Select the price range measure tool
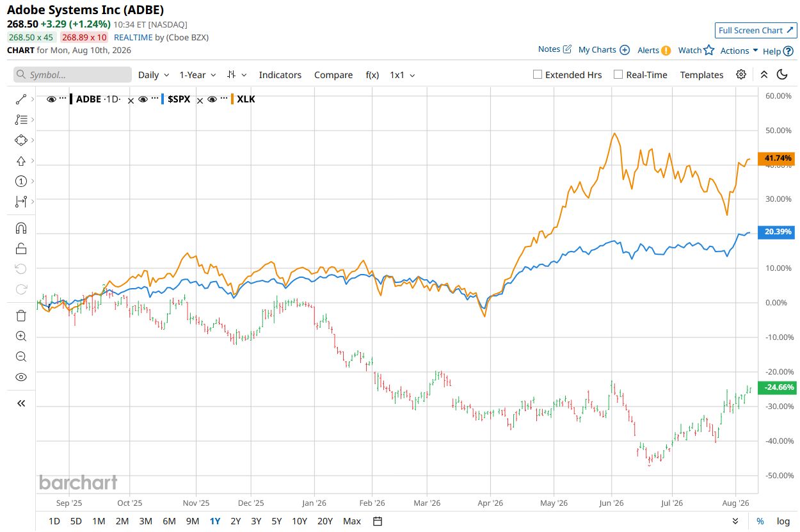This screenshot has height=532, width=800. [x=21, y=202]
